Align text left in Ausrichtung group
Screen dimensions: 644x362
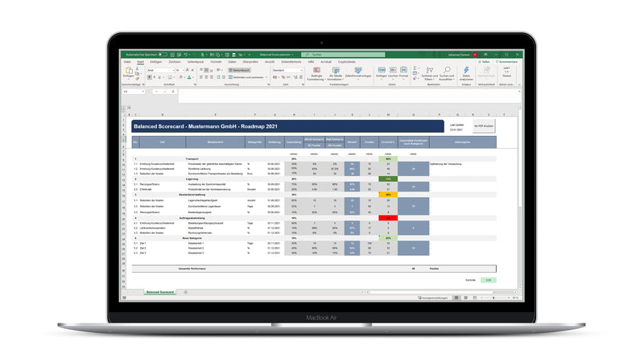(201, 77)
